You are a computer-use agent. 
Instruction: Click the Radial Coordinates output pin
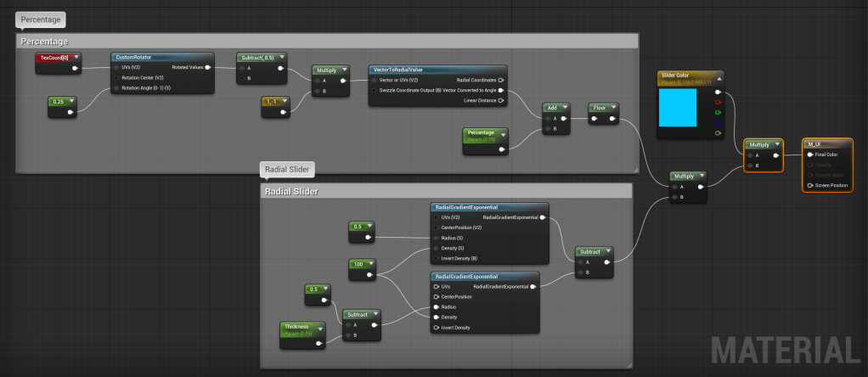tap(501, 79)
